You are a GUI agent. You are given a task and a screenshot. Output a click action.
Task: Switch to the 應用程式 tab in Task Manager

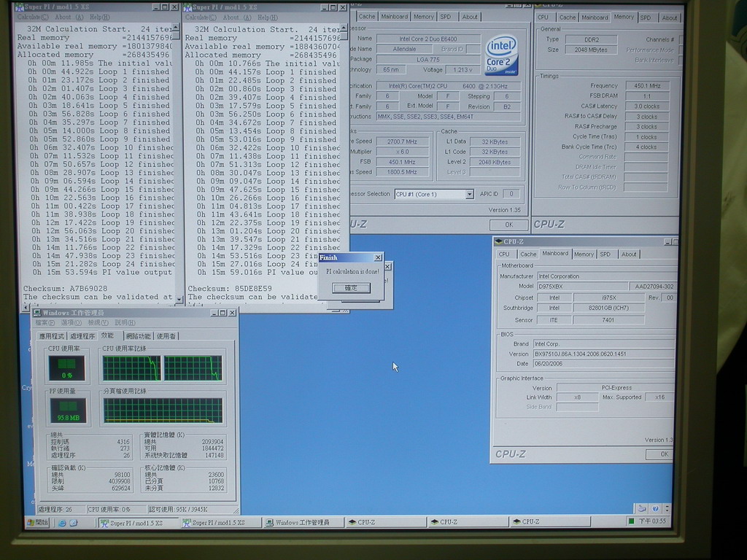52,336
